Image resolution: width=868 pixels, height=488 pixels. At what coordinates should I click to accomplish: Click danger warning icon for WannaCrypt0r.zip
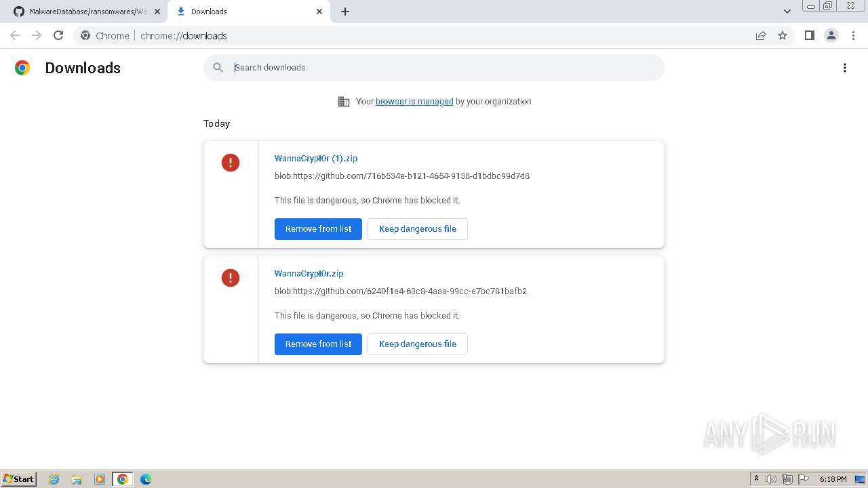click(x=231, y=278)
